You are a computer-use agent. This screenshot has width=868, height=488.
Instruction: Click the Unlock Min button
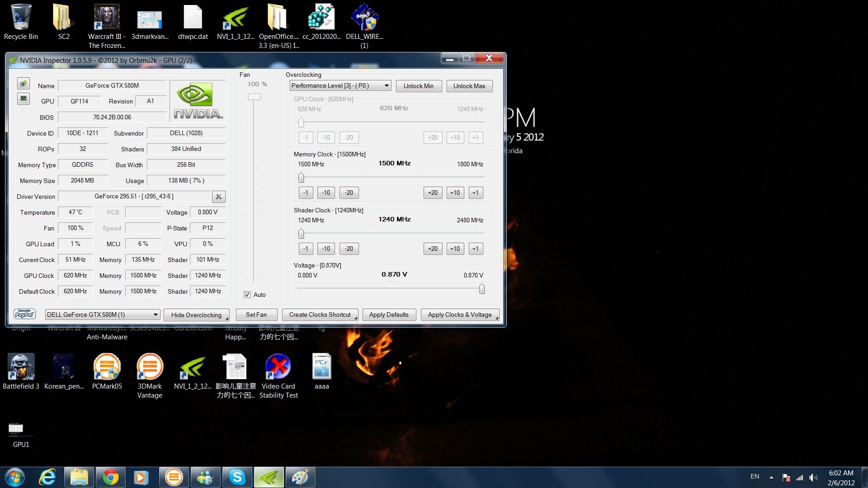[x=419, y=86]
